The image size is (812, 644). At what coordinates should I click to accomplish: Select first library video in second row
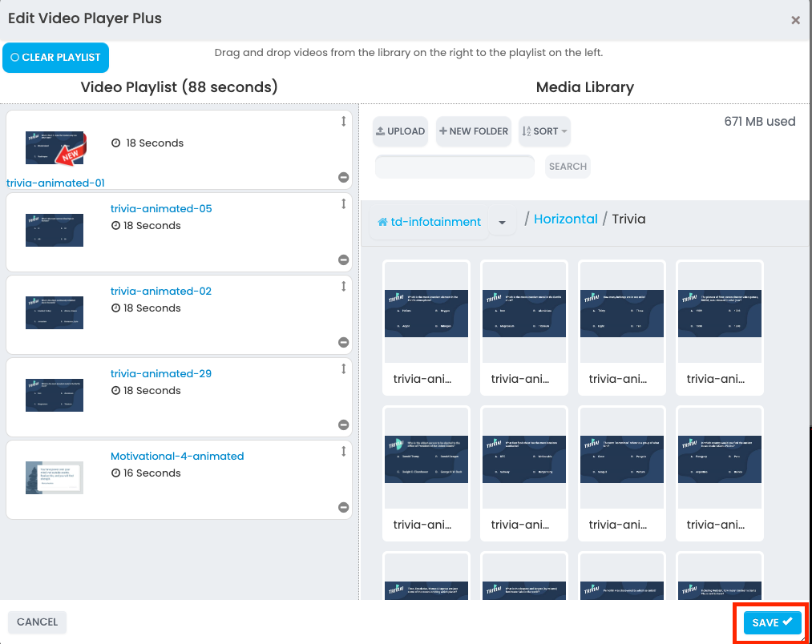[x=426, y=473]
